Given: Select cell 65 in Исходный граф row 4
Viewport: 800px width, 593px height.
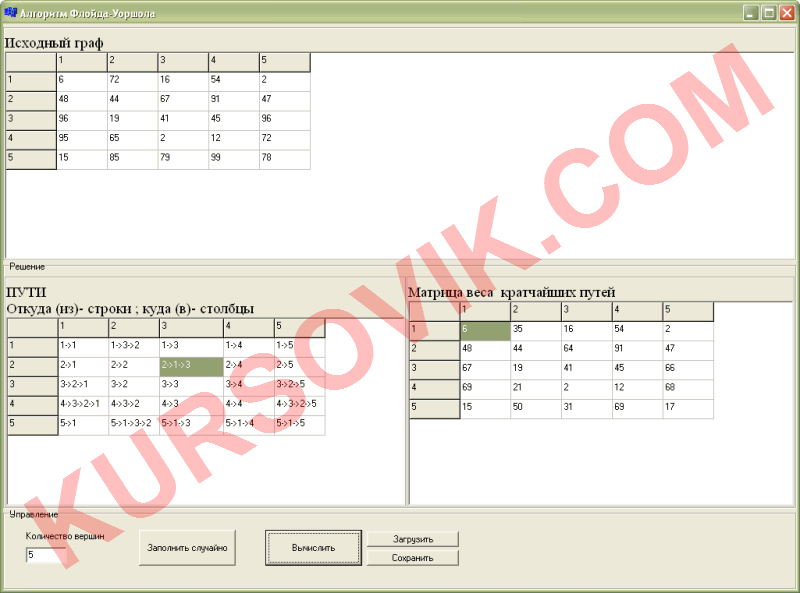Looking at the screenshot, I should (x=133, y=140).
